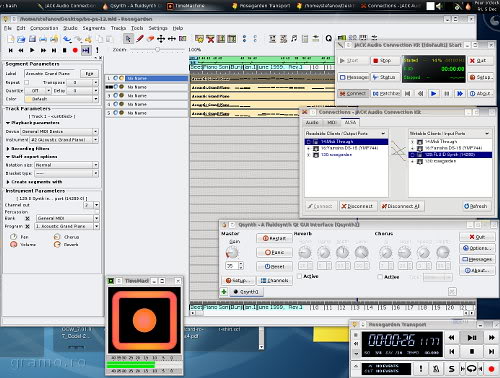The image size is (500, 378).
Task: Click Restart button in Qsynth
Action: (x=274, y=238)
